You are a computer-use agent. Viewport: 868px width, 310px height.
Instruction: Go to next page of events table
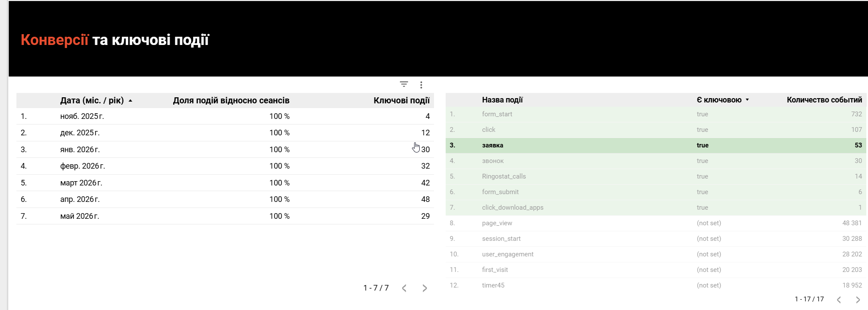pyautogui.click(x=858, y=300)
